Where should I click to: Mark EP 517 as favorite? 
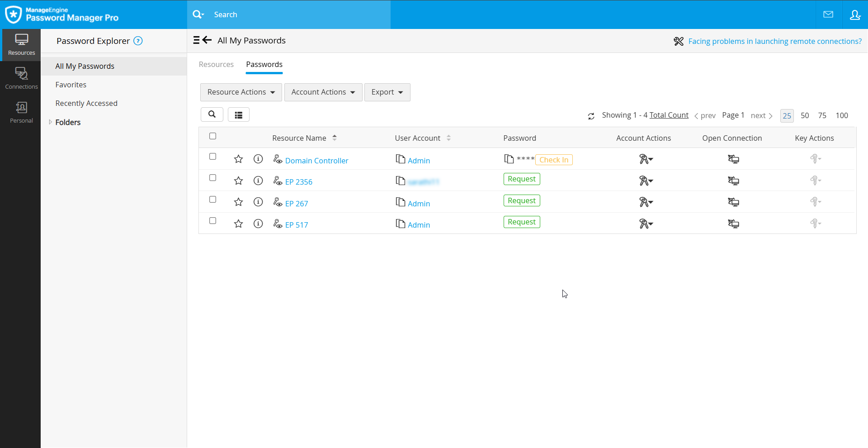[238, 224]
